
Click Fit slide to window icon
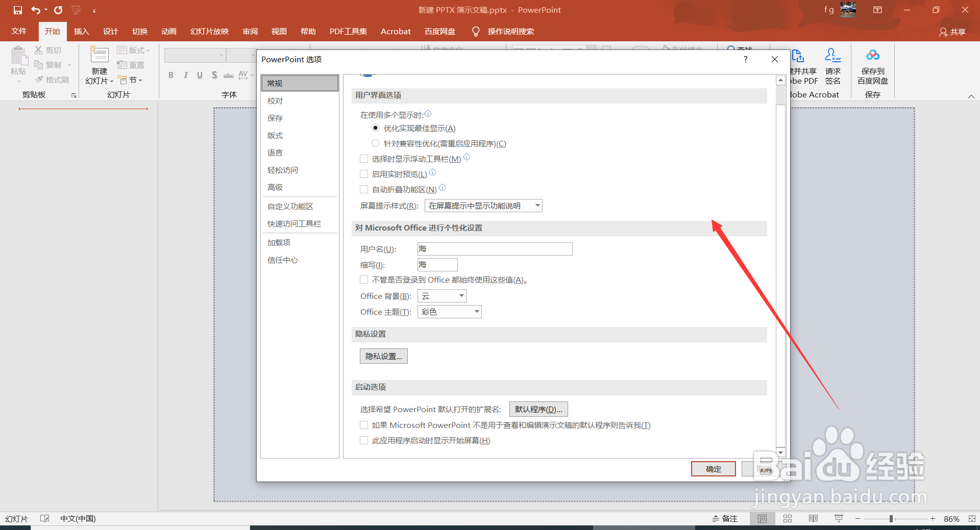(972, 518)
